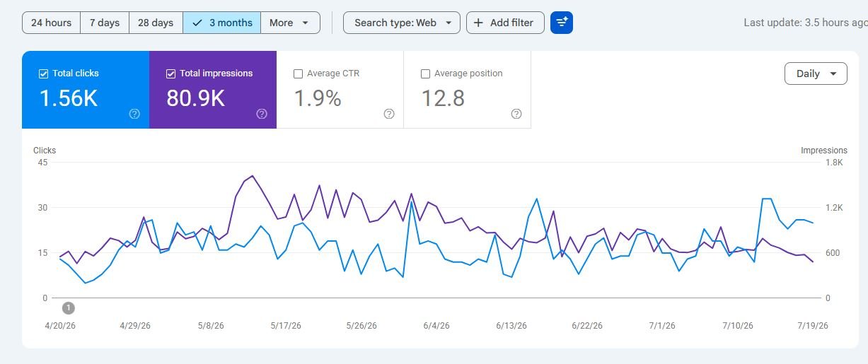Click the plus icon in Add filter
868x364 pixels.
point(478,23)
